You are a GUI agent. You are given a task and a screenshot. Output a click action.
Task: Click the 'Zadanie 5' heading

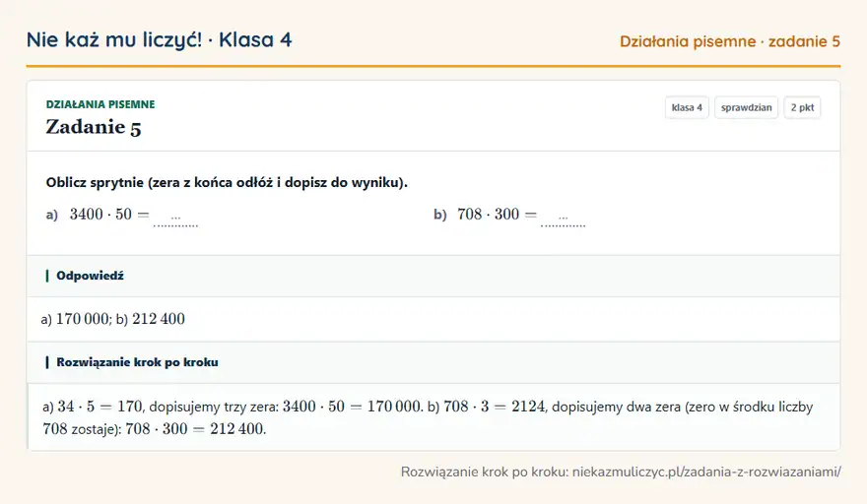[94, 127]
